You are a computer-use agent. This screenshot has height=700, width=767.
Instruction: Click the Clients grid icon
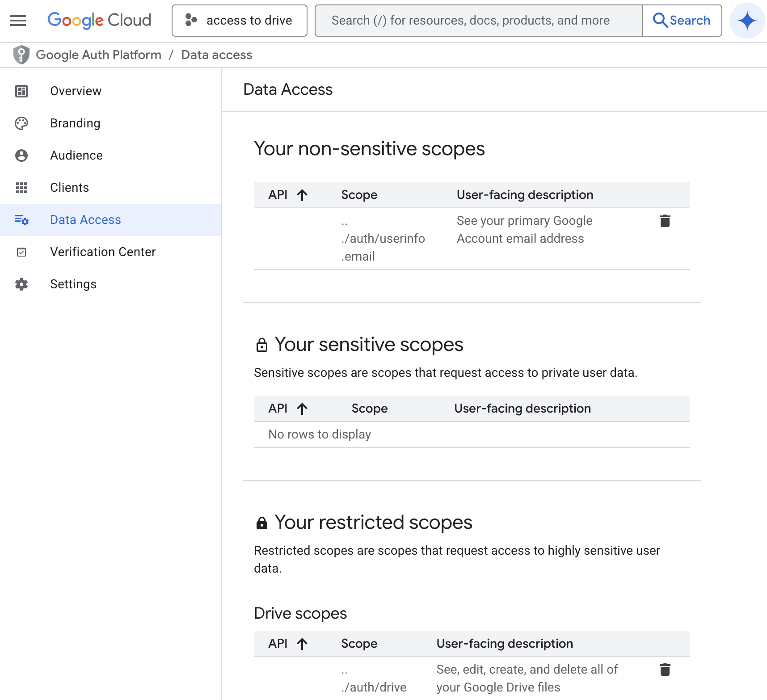21,187
